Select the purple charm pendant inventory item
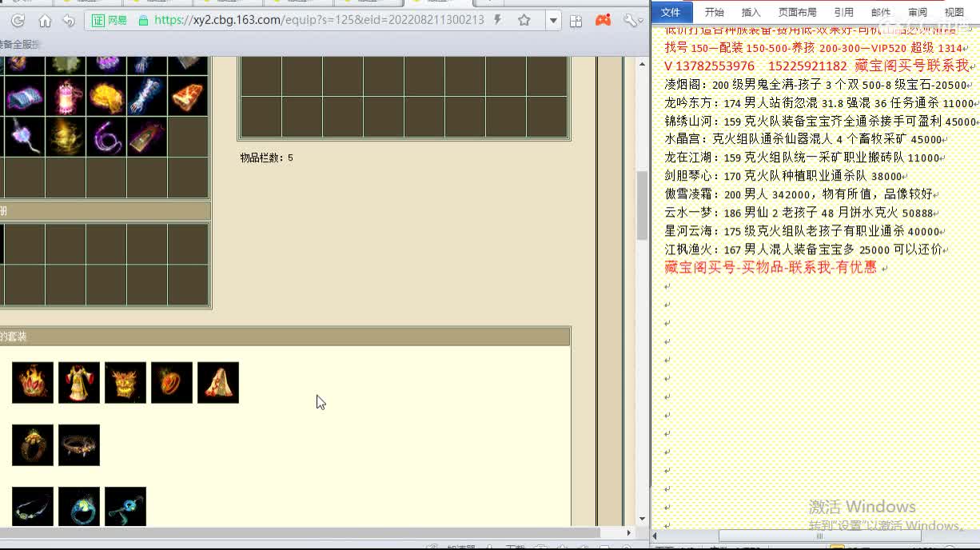The height and width of the screenshot is (550, 980). [x=23, y=137]
